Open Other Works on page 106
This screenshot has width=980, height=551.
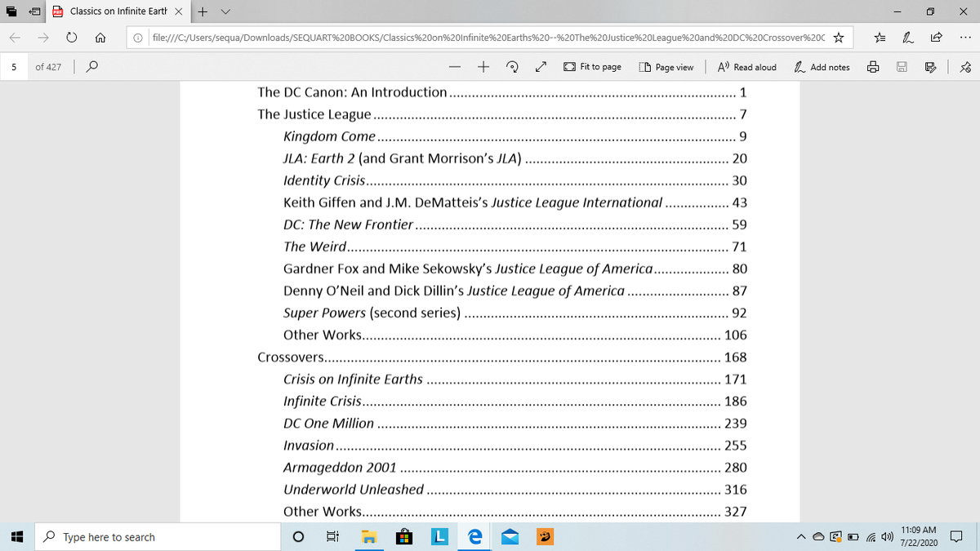pyautogui.click(x=514, y=335)
